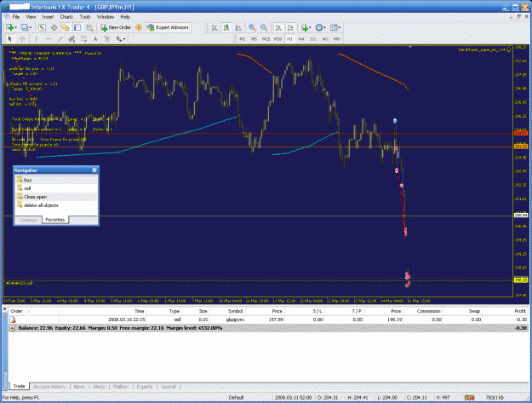Viewport: 532px width, 403px height.
Task: Toggle Market Watch window
Action: tap(42, 27)
